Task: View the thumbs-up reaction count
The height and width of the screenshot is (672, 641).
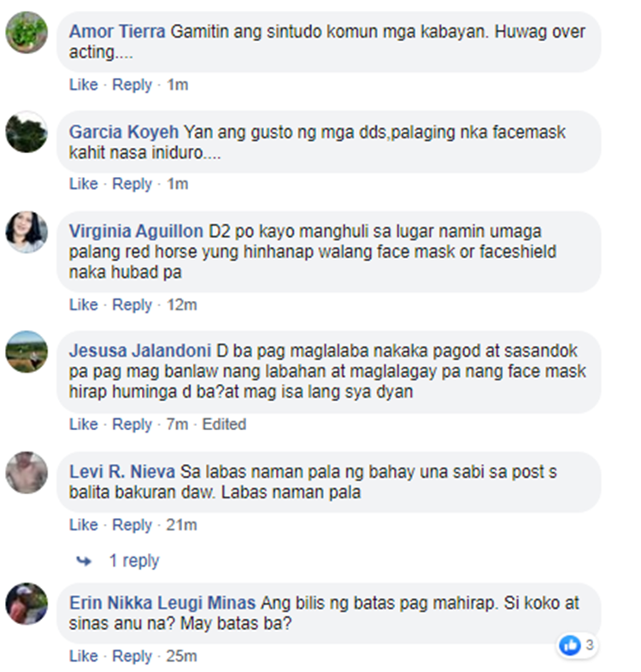Action: [577, 645]
